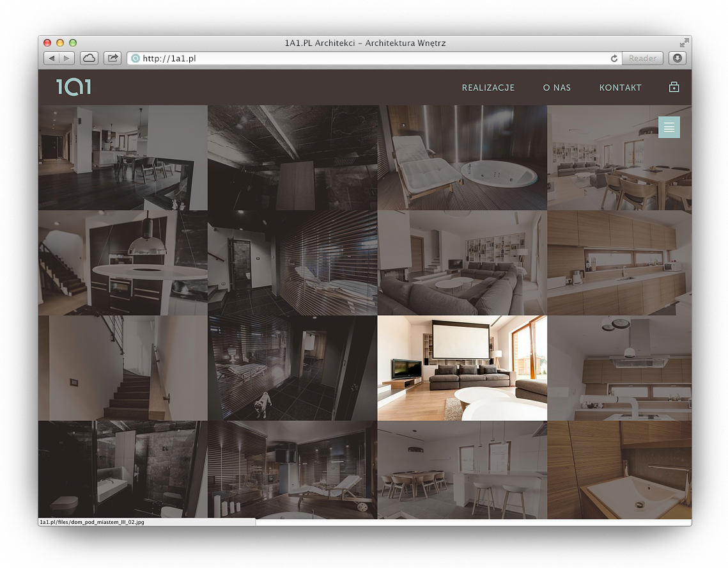The width and height of the screenshot is (728, 568).
Task: Open the white sink with wood surround thumbnail
Action: pyautogui.click(x=619, y=469)
